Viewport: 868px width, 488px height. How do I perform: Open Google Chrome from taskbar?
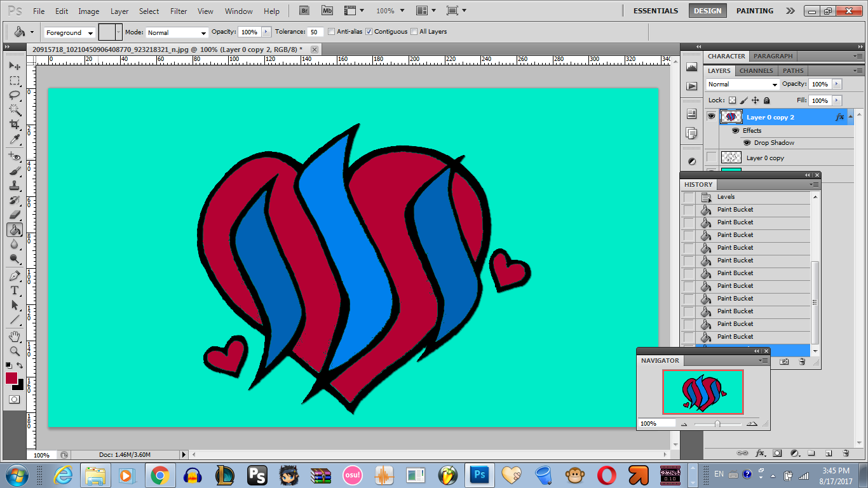[x=159, y=475]
